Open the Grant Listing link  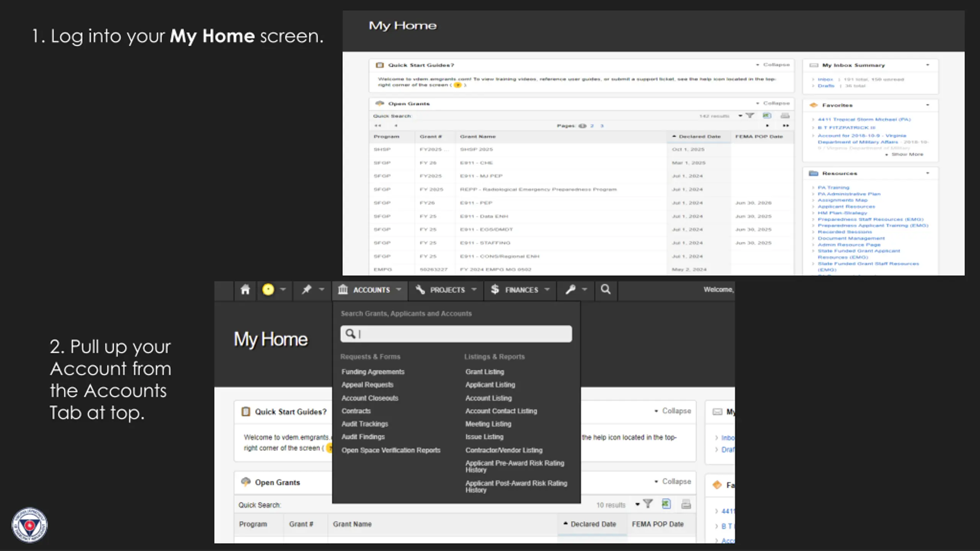pos(485,372)
